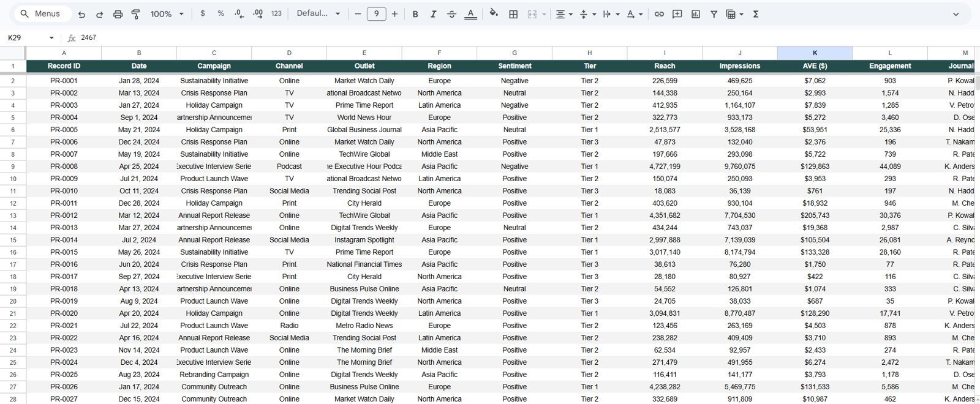This screenshot has width=980, height=404.
Task: Select the National Financial Times cell
Action: coord(364,264)
